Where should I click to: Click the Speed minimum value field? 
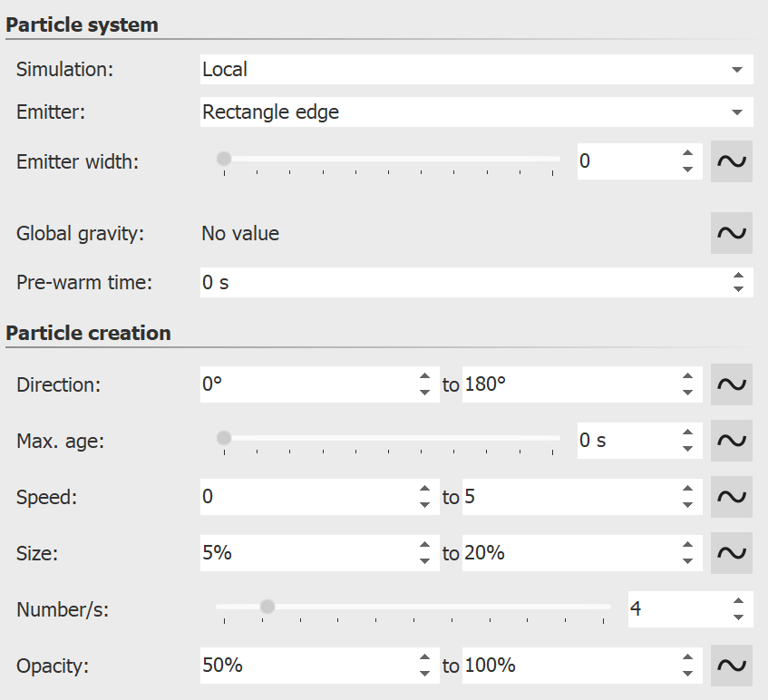[299, 497]
